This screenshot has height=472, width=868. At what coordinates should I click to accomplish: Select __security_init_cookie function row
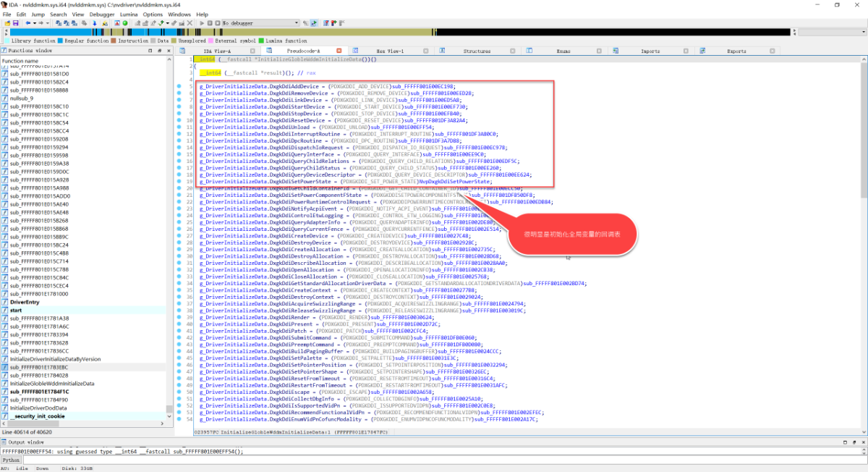[37, 416]
